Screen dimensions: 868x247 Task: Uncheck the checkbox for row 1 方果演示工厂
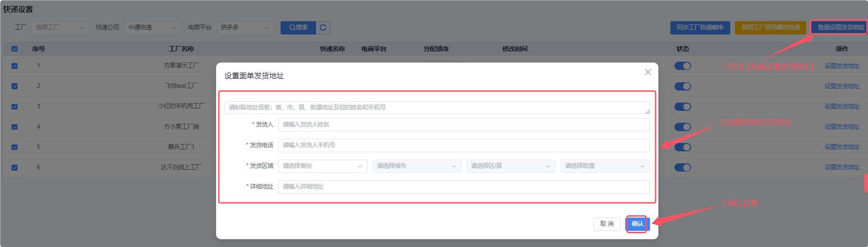(14, 66)
